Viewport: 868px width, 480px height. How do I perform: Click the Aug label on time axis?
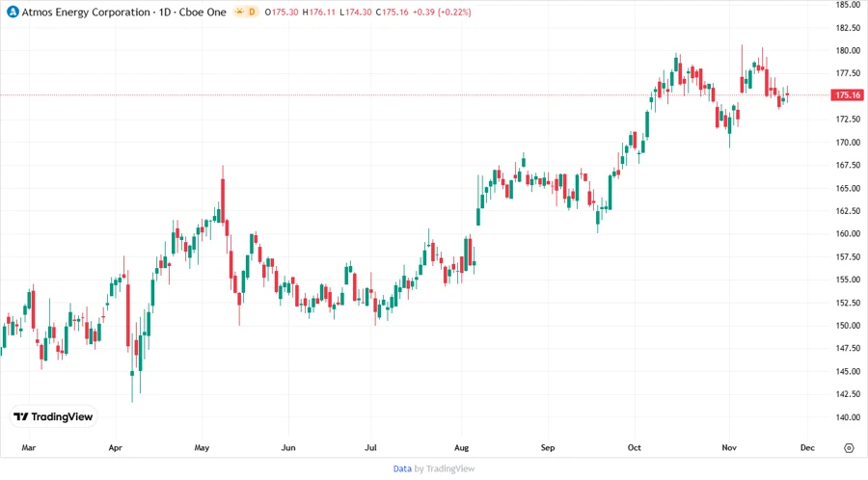[x=462, y=448]
